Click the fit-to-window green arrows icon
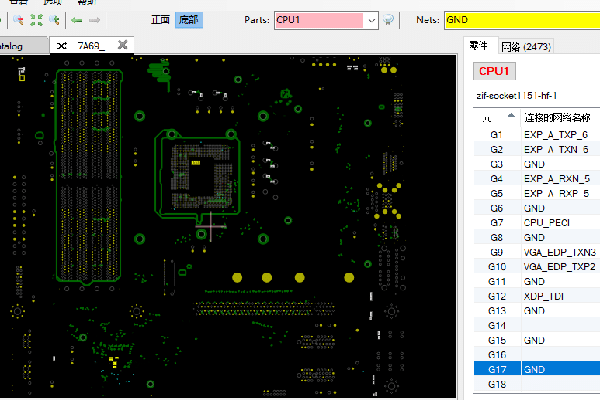This screenshot has width=600, height=400. (x=36, y=20)
